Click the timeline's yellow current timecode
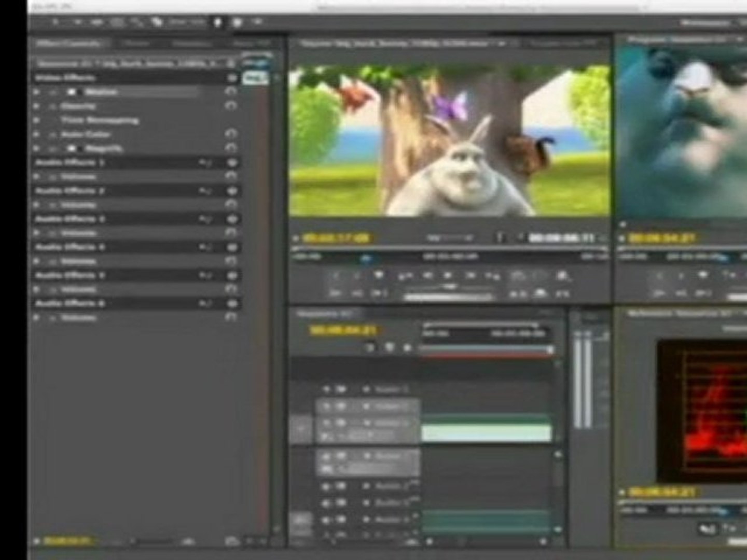The image size is (747, 560). pyautogui.click(x=343, y=330)
